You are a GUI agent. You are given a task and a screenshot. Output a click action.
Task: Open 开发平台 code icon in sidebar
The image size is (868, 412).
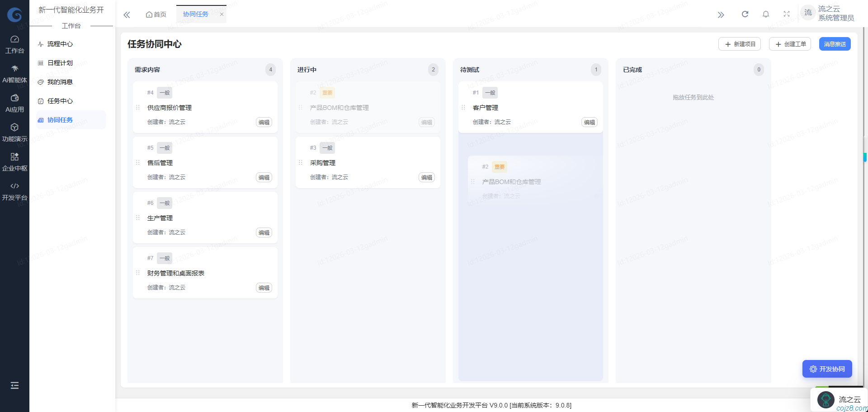coord(14,191)
